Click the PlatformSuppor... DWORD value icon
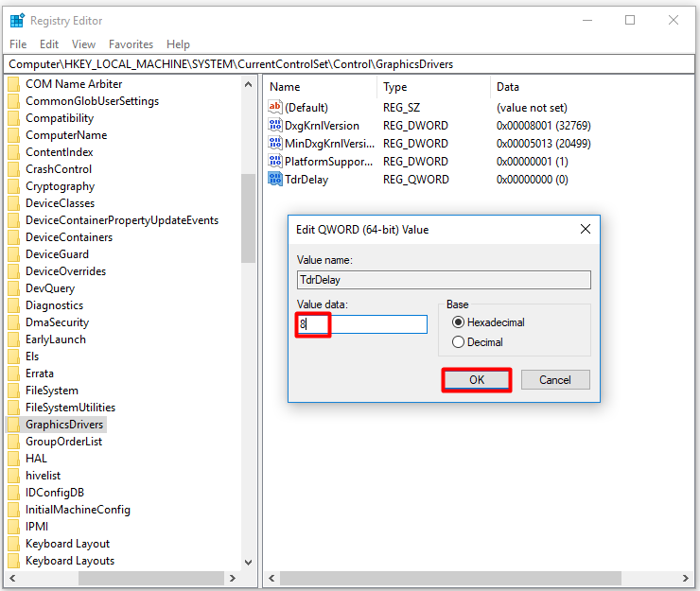This screenshot has height=591, width=700. [x=275, y=161]
